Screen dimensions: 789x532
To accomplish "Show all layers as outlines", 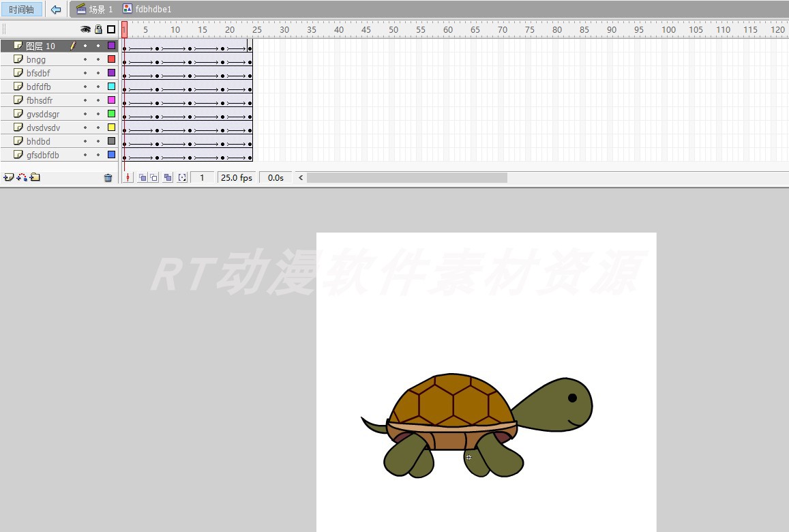I will pos(111,29).
